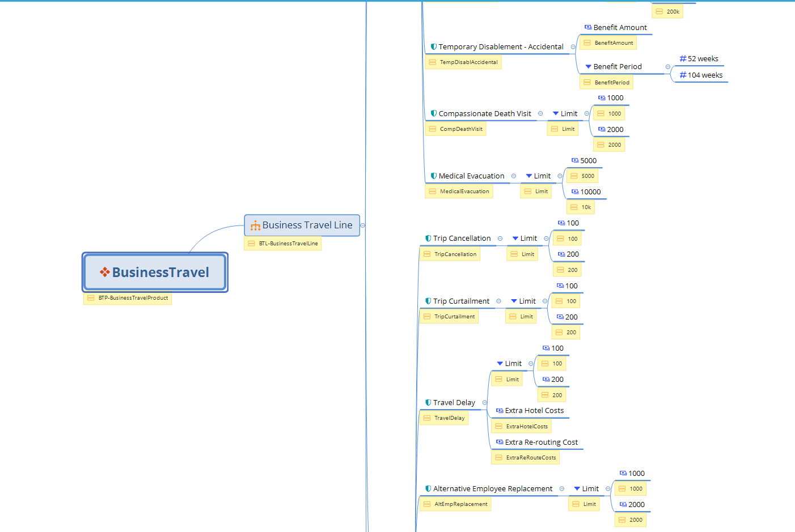Click the BTP-BusinessTravelProduct note label
Image resolution: width=795 pixels, height=532 pixels.
[133, 298]
